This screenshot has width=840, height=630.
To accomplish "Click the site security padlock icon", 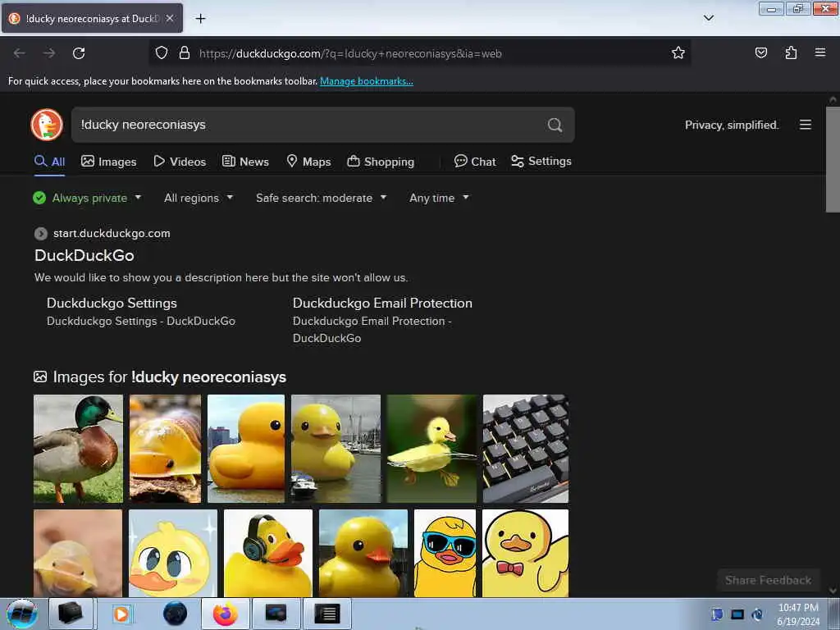I will (185, 53).
